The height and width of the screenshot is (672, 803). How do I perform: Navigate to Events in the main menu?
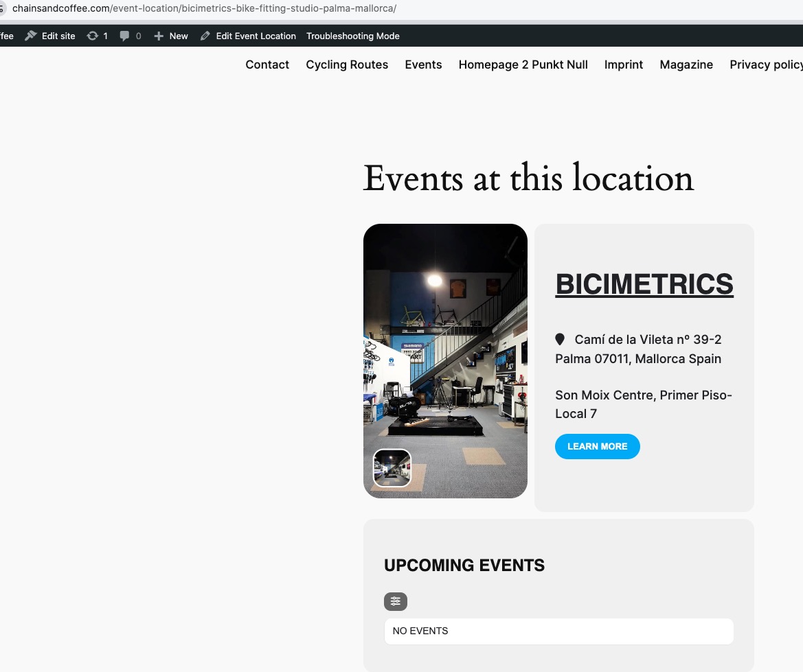(423, 65)
